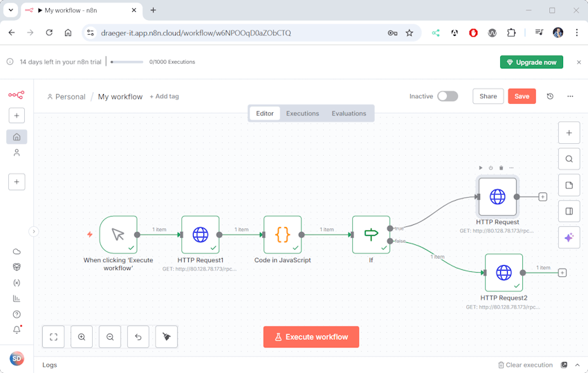Toggle the Inactive workflow switch
The width and height of the screenshot is (588, 373).
coord(448,96)
